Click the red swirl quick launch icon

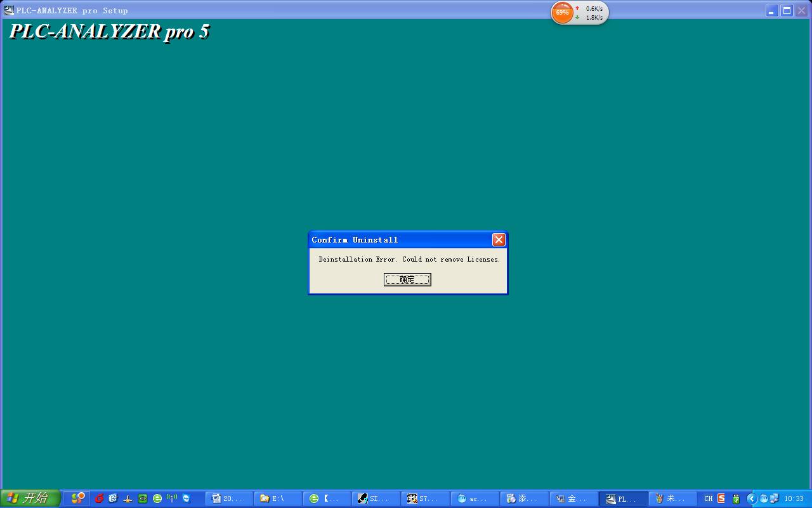99,498
